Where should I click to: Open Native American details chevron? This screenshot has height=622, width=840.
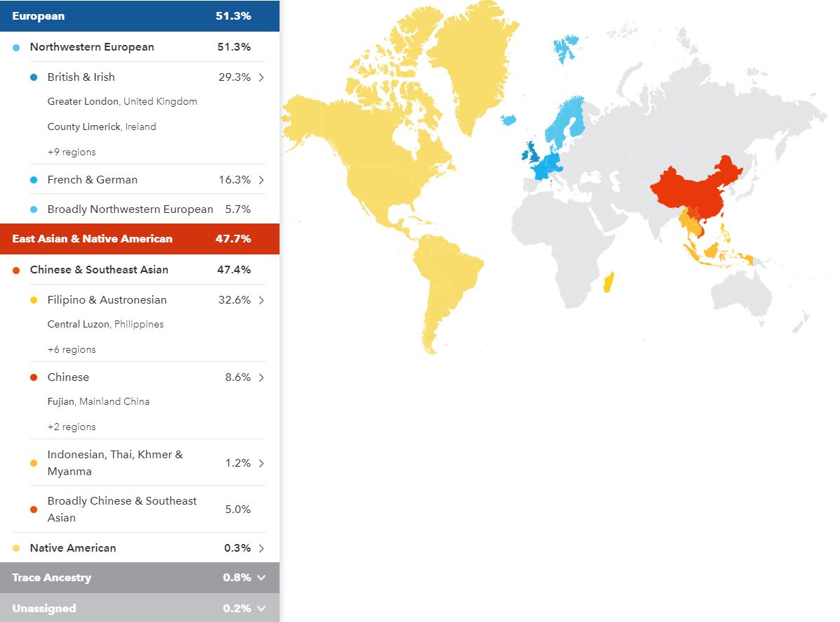coord(261,548)
